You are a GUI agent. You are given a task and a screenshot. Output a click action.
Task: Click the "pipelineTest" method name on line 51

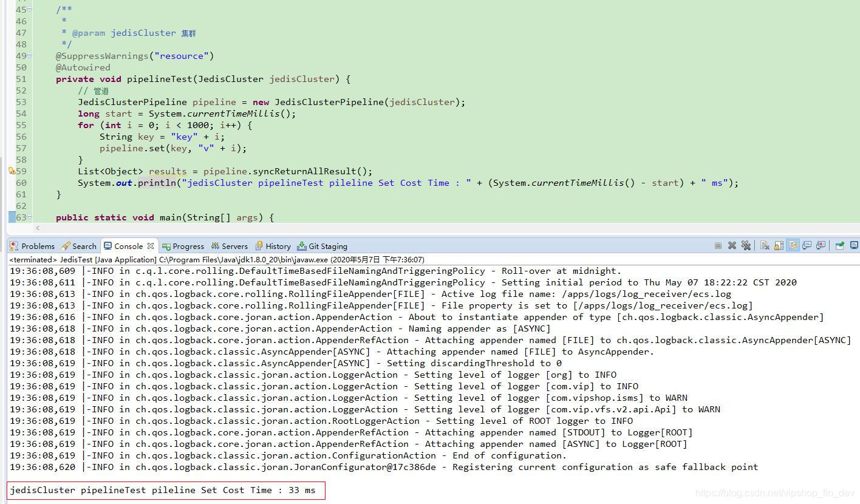point(159,79)
